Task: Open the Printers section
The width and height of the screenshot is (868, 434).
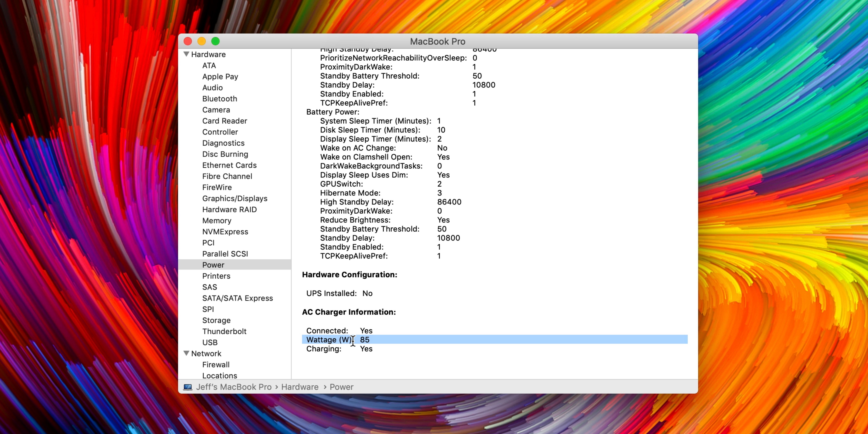Action: (x=216, y=276)
